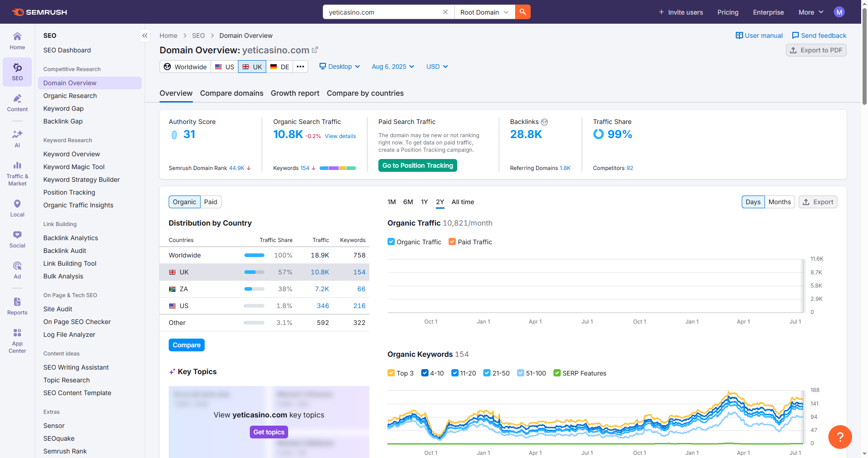Switch to the Compare domains tab
Image resolution: width=868 pixels, height=458 pixels.
(232, 93)
